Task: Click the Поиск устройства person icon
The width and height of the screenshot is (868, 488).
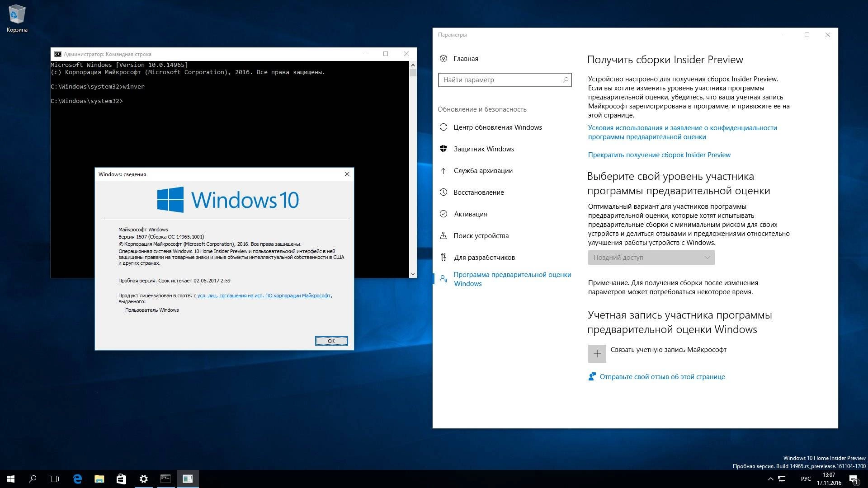Action: click(443, 236)
